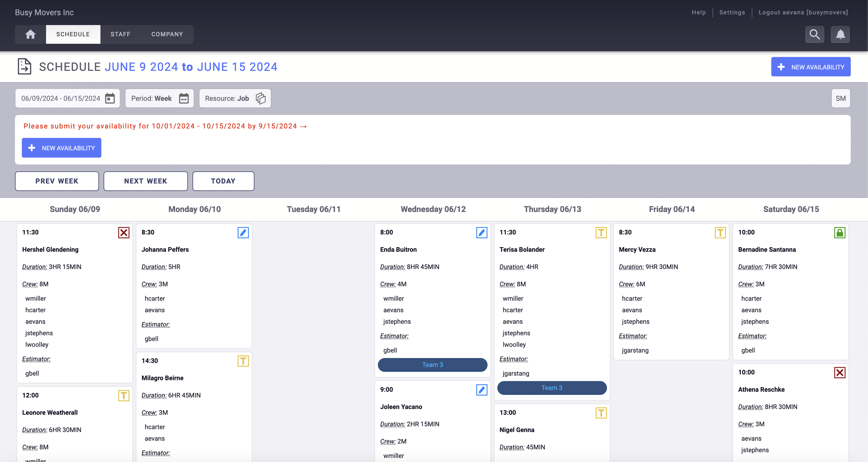Open the Help link

tap(698, 12)
